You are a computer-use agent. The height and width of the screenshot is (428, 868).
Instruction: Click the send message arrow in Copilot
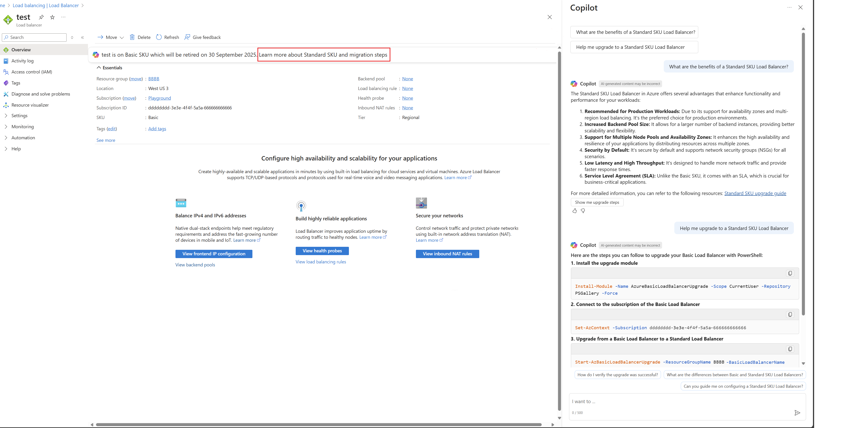tap(797, 413)
